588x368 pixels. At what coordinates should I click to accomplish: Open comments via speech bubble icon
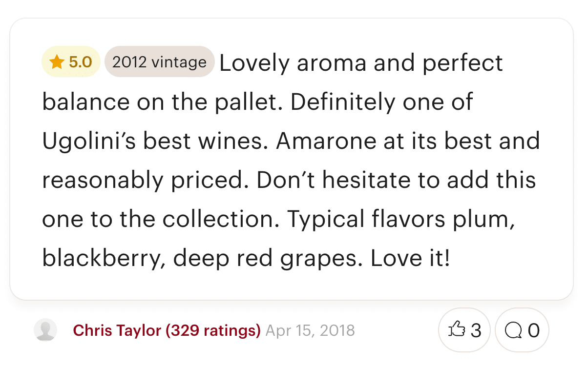(513, 330)
